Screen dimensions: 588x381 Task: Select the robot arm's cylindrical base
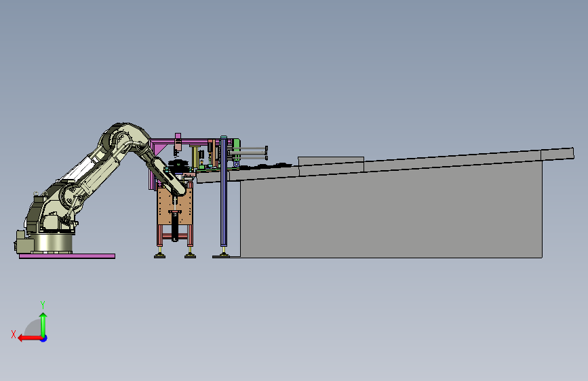pos(54,243)
